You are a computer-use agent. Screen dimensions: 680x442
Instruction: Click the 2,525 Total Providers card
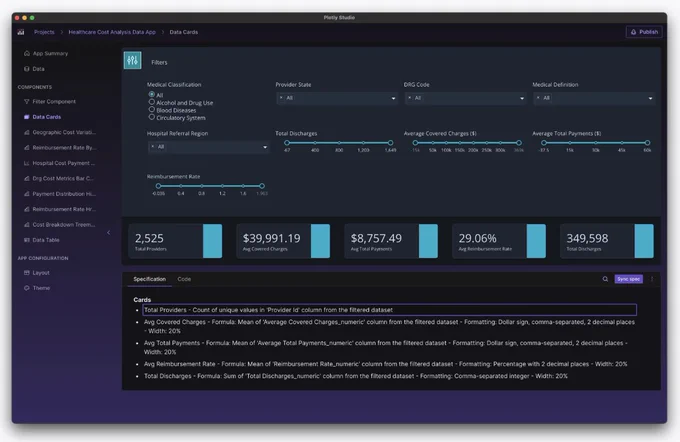(x=175, y=241)
